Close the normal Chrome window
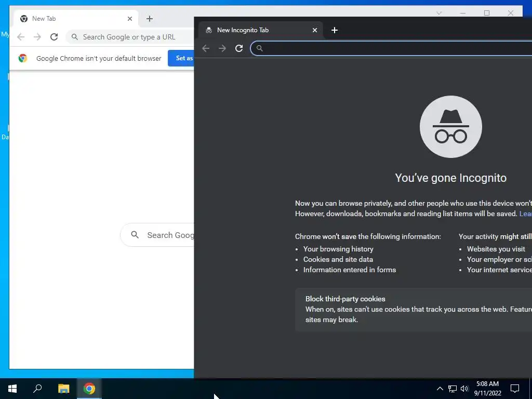Screen dimensions: 532x399 [x=510, y=13]
